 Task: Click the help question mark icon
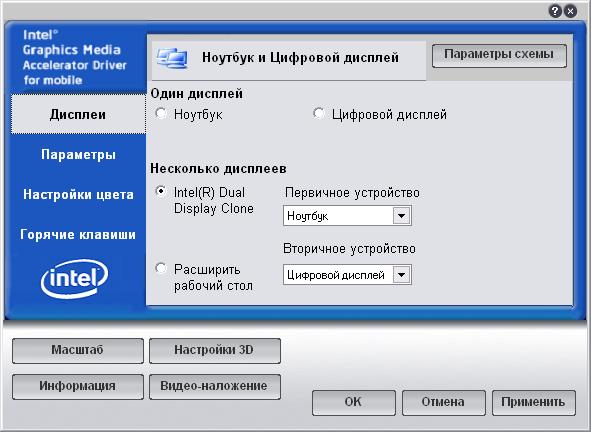pos(555,11)
